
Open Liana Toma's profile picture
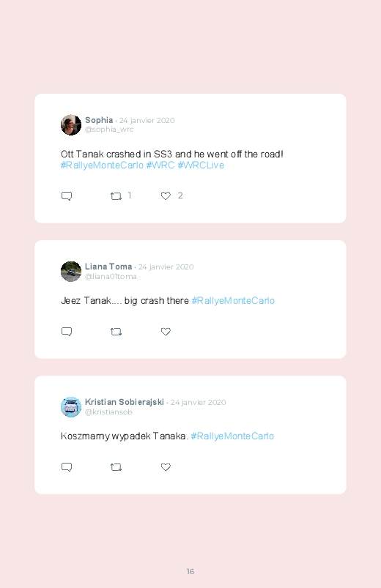(x=71, y=272)
